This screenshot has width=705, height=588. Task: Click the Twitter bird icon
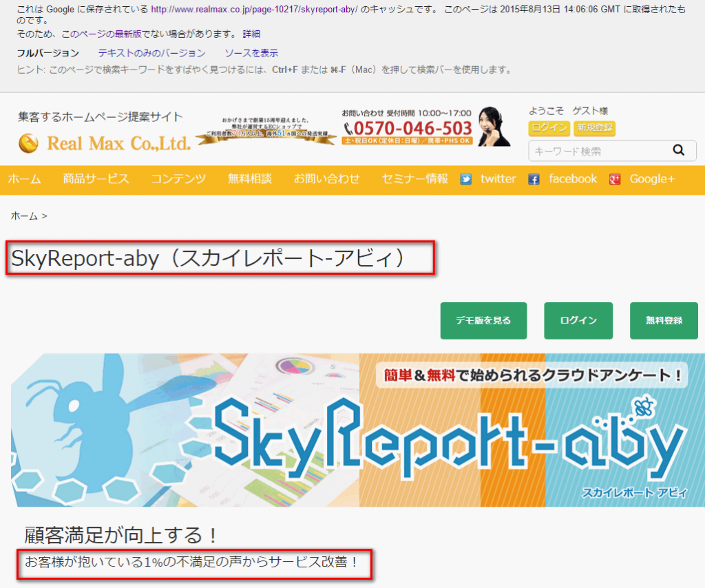(466, 180)
